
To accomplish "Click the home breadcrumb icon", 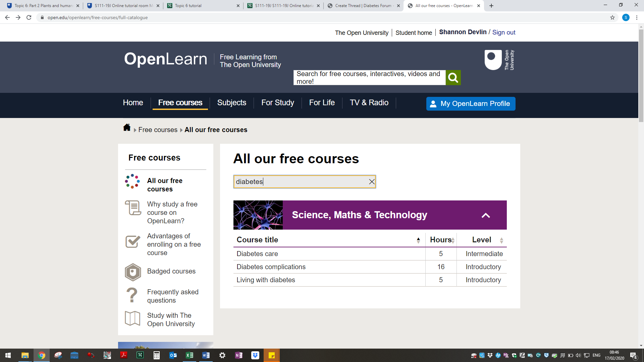I will point(127,128).
